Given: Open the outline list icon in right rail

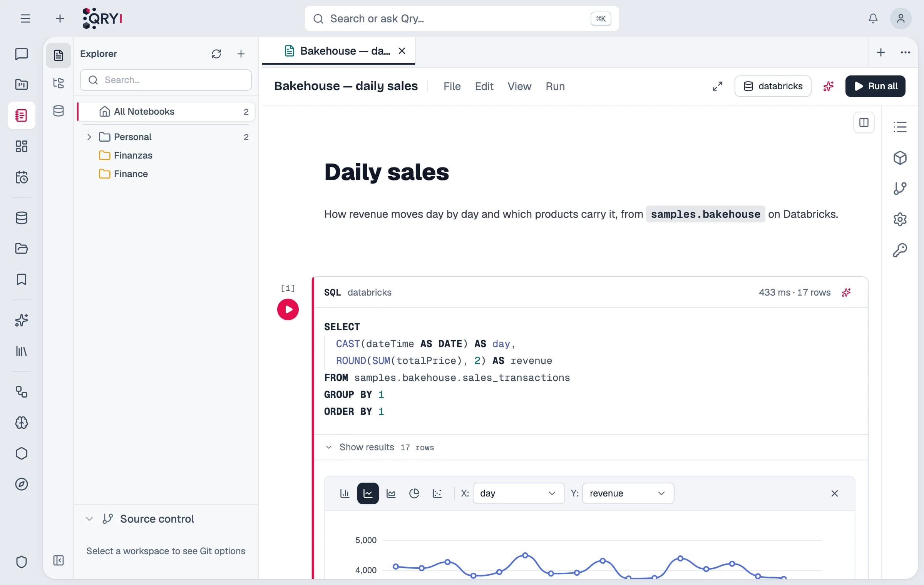Looking at the screenshot, I should 900,127.
